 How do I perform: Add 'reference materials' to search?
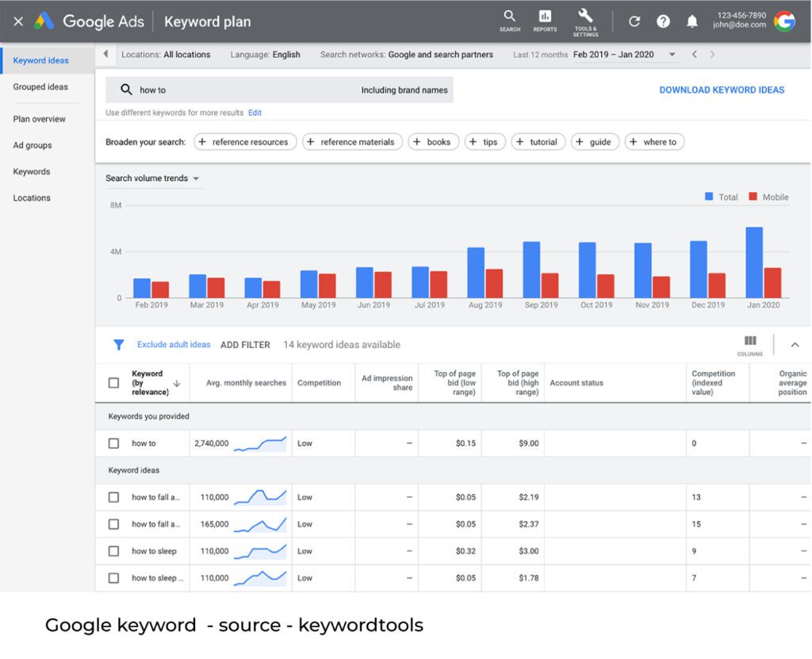click(352, 142)
